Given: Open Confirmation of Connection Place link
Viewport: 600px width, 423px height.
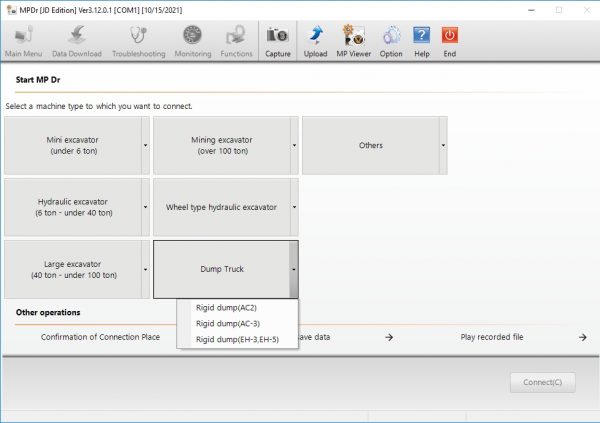Looking at the screenshot, I should pos(100,337).
